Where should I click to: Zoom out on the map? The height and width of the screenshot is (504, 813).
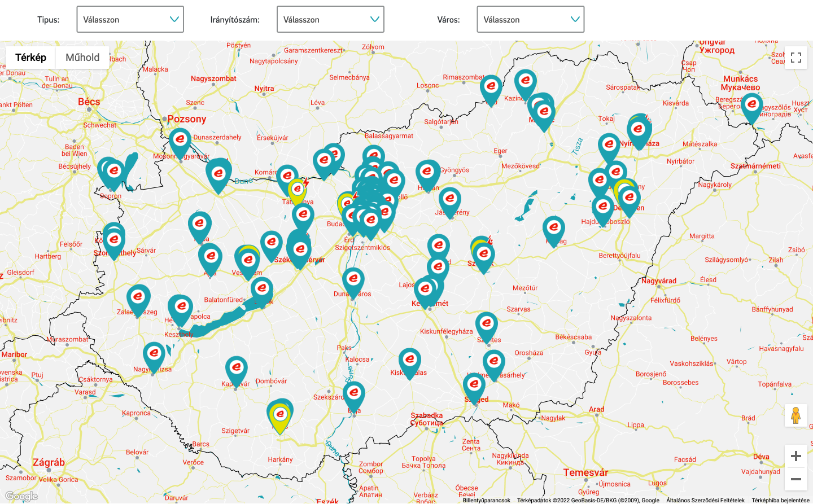point(796,479)
